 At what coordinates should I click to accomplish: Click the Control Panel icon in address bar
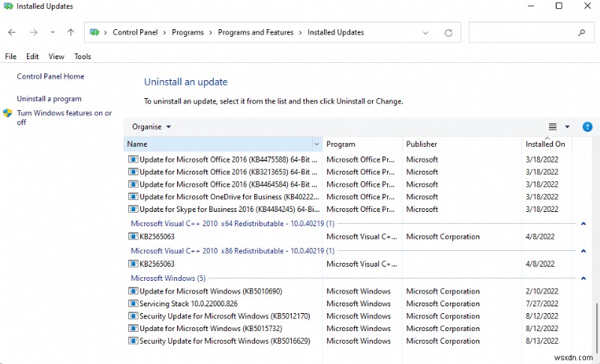(94, 32)
